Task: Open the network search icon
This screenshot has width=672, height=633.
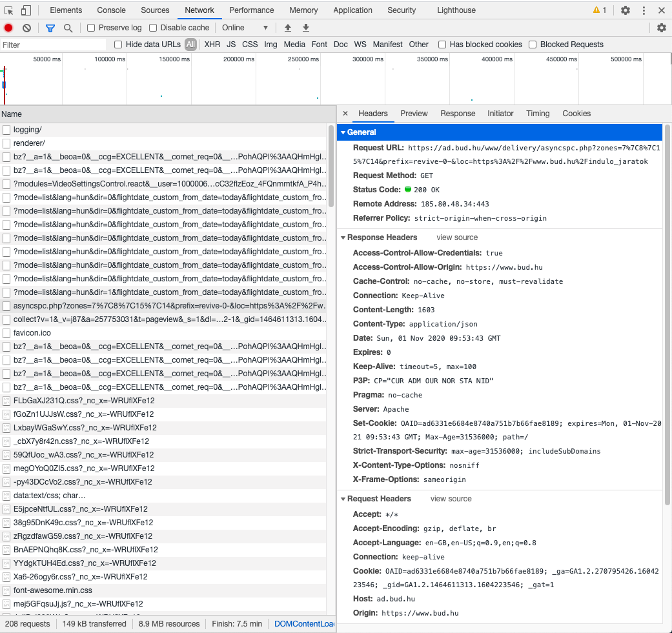Action: [68, 28]
